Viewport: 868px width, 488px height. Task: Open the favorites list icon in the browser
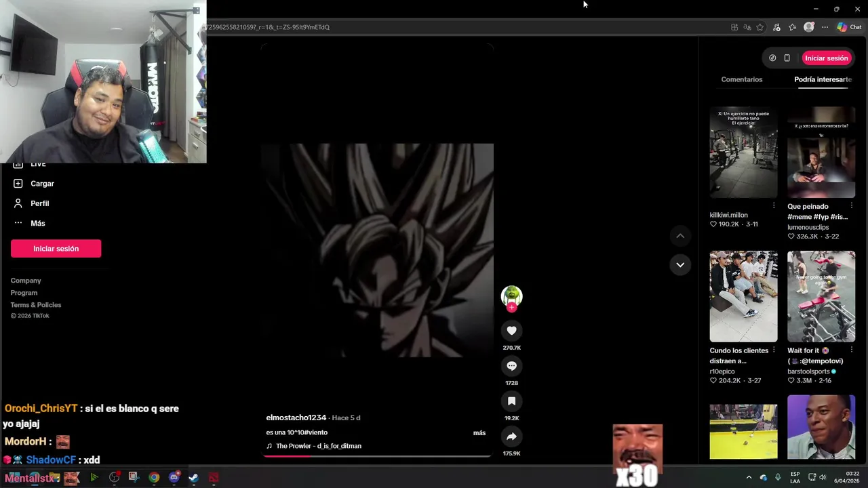(x=792, y=27)
